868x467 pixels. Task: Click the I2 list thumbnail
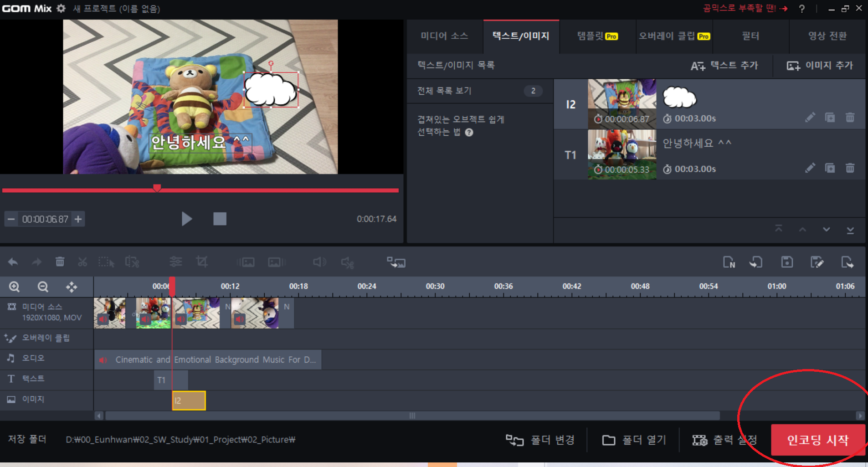[x=622, y=104]
